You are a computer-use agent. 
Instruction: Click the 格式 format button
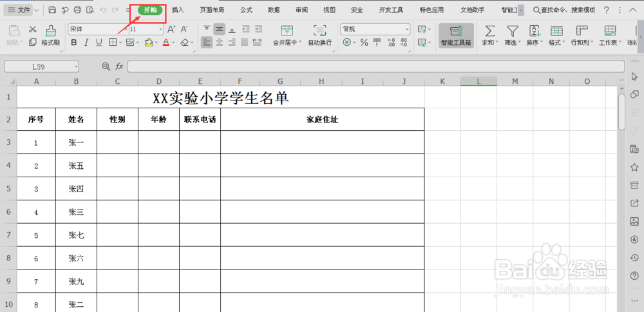pos(556,35)
